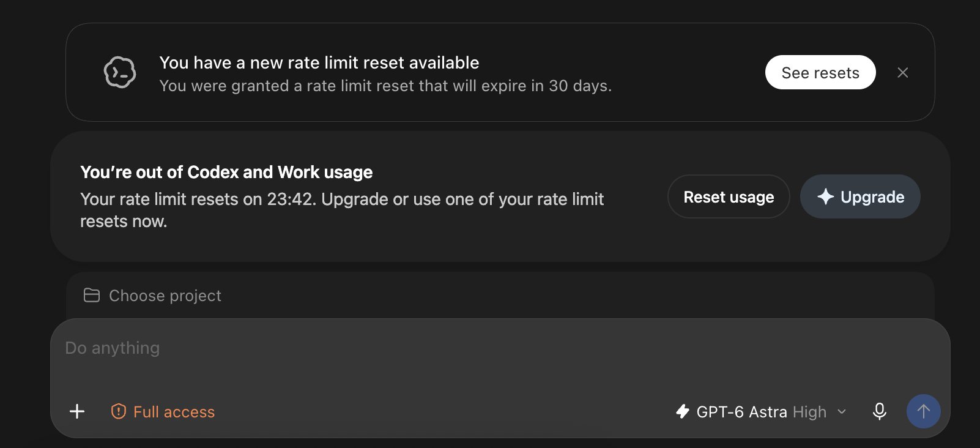This screenshot has height=448, width=980.
Task: Click the High reasoning effort label
Action: point(809,412)
